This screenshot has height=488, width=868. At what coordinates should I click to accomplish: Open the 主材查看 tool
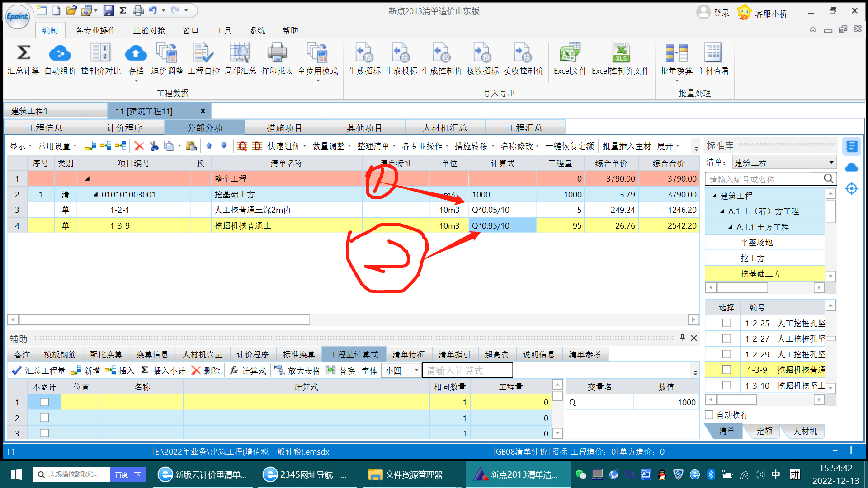coord(713,52)
